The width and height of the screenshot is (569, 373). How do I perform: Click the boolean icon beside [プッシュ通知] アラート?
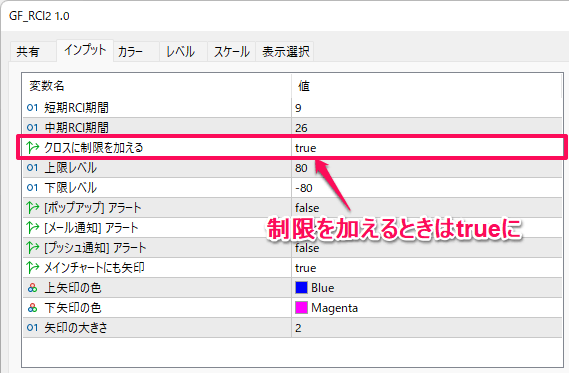33,247
